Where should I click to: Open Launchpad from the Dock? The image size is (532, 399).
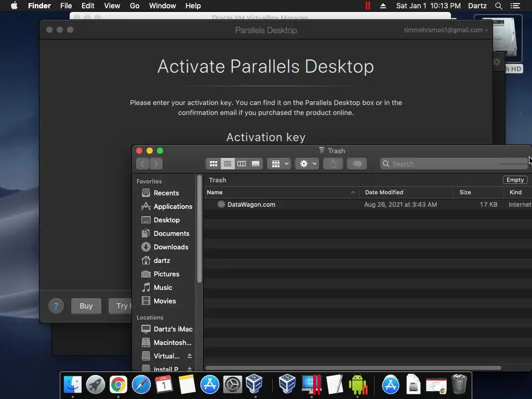coord(96,385)
